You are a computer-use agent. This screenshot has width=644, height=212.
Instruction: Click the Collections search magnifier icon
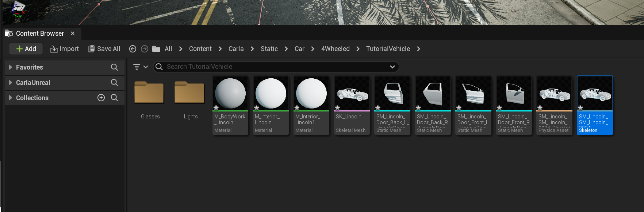point(114,98)
